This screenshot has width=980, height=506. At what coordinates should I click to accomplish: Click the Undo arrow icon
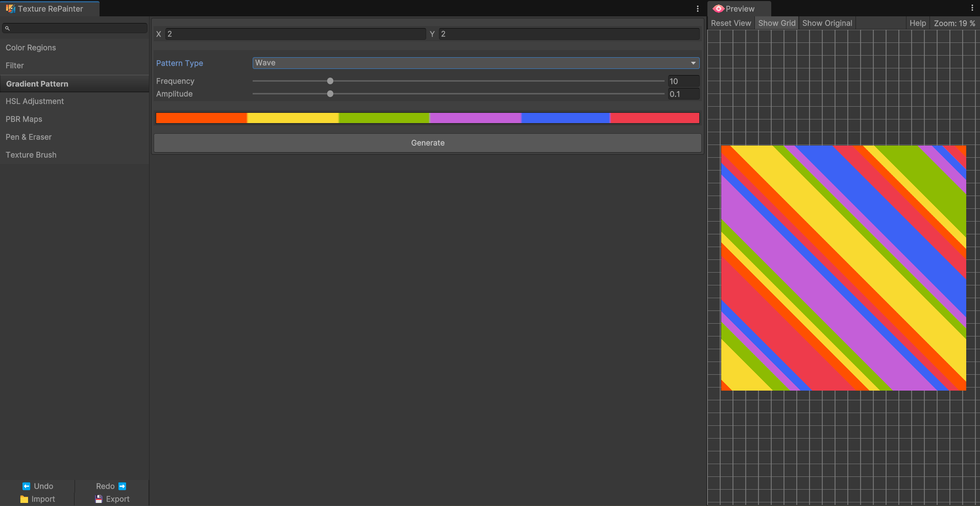[x=26, y=486]
